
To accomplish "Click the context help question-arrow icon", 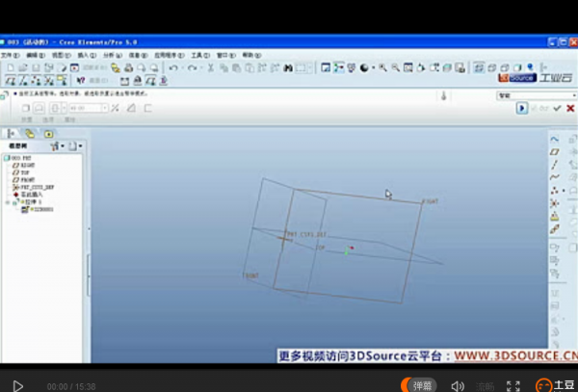I will [81, 80].
